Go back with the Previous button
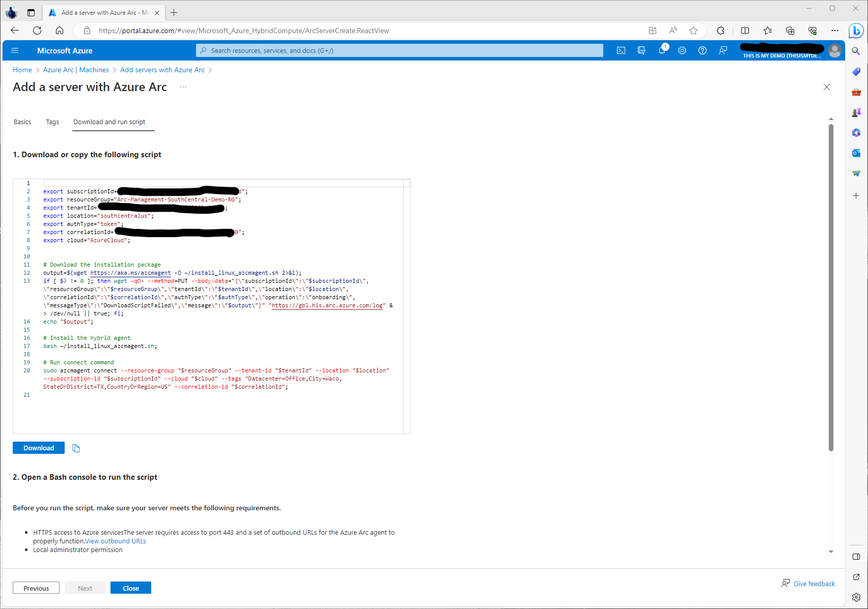The width and height of the screenshot is (868, 609). click(36, 588)
